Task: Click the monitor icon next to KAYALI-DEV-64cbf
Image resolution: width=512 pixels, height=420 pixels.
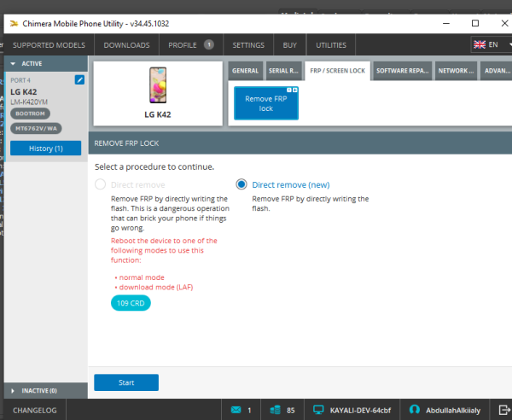Action: click(318, 410)
